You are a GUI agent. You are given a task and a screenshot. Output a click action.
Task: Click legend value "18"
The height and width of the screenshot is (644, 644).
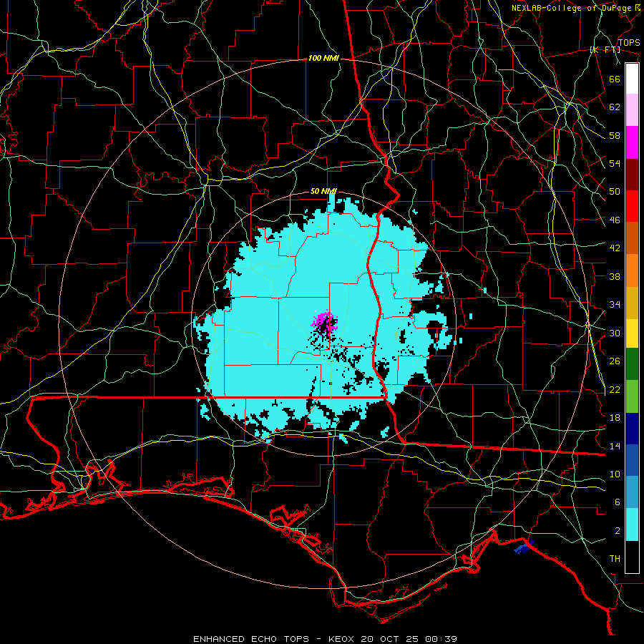pyautogui.click(x=615, y=418)
